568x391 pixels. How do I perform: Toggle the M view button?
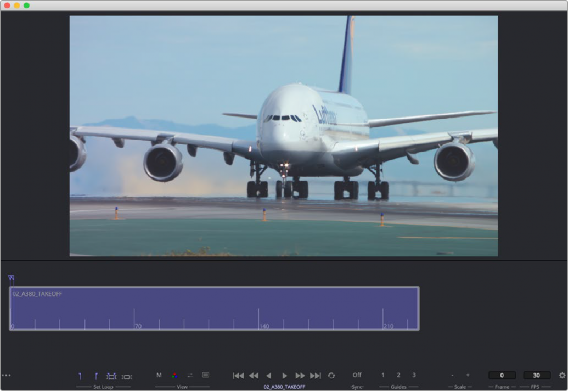pyautogui.click(x=159, y=375)
